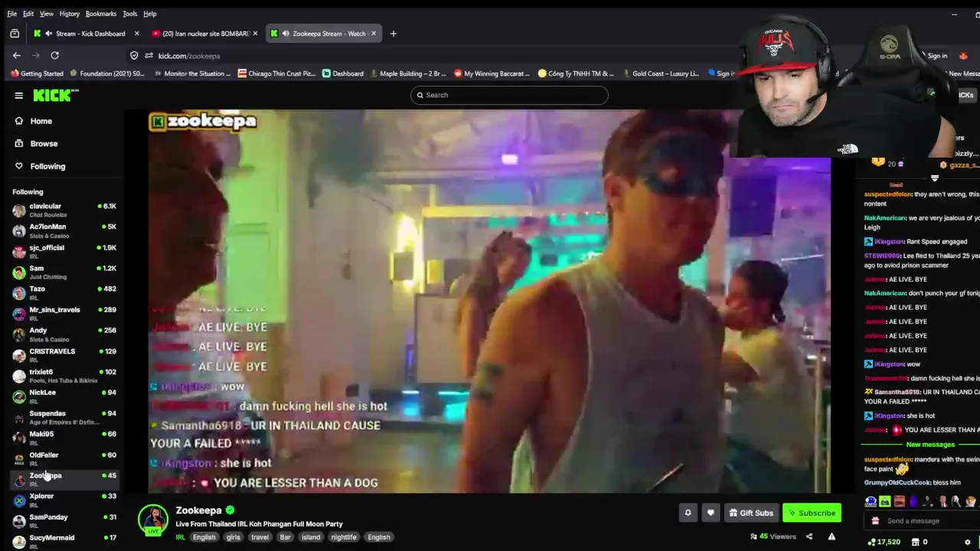Click Zookeepa's profile avatar below video
Image resolution: width=980 pixels, height=551 pixels.
[153, 519]
